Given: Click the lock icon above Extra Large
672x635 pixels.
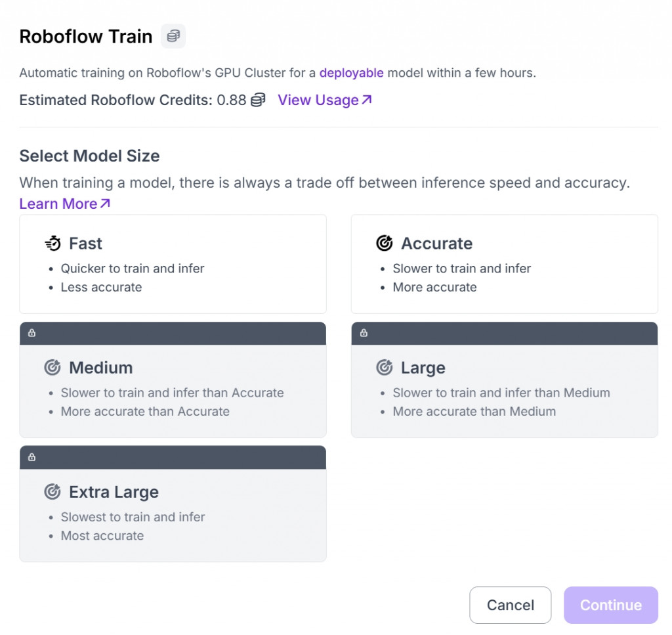Looking at the screenshot, I should 31,457.
